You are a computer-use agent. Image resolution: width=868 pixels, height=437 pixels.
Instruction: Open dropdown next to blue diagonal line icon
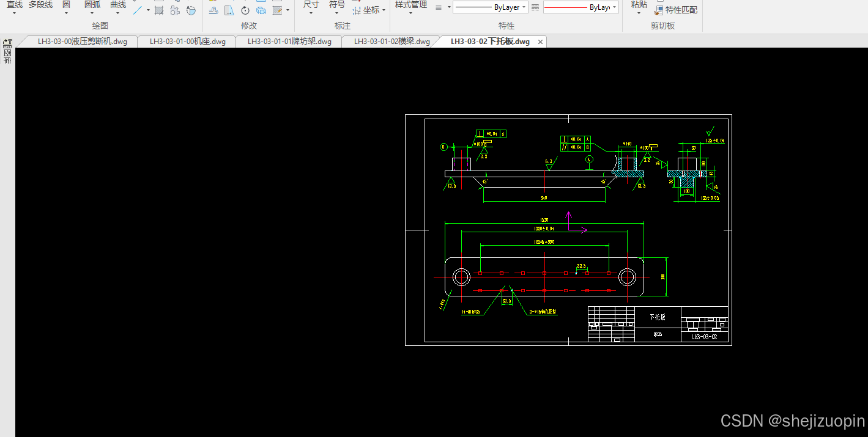click(148, 10)
